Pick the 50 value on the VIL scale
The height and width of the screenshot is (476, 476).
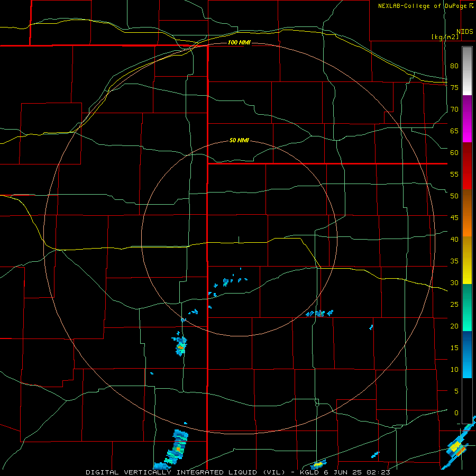click(454, 196)
